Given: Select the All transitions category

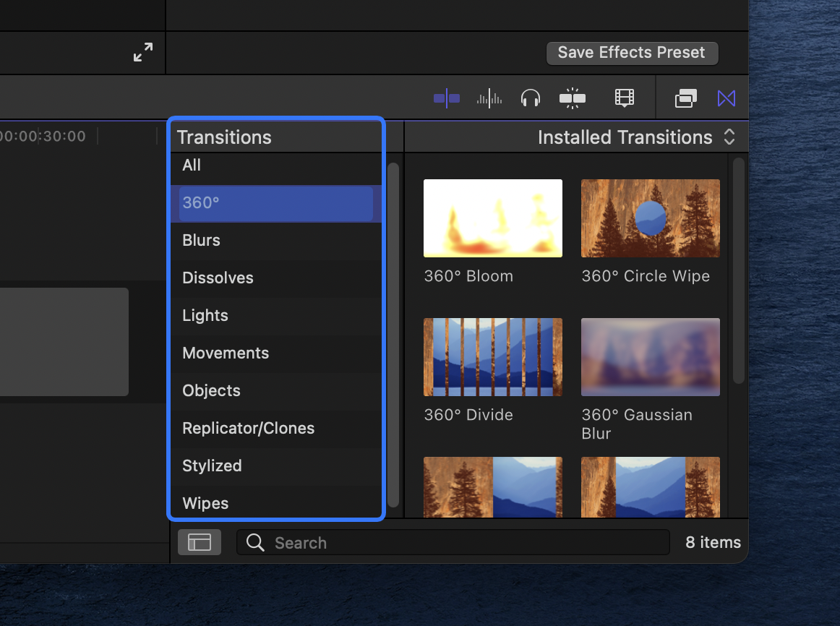Looking at the screenshot, I should click(x=276, y=166).
